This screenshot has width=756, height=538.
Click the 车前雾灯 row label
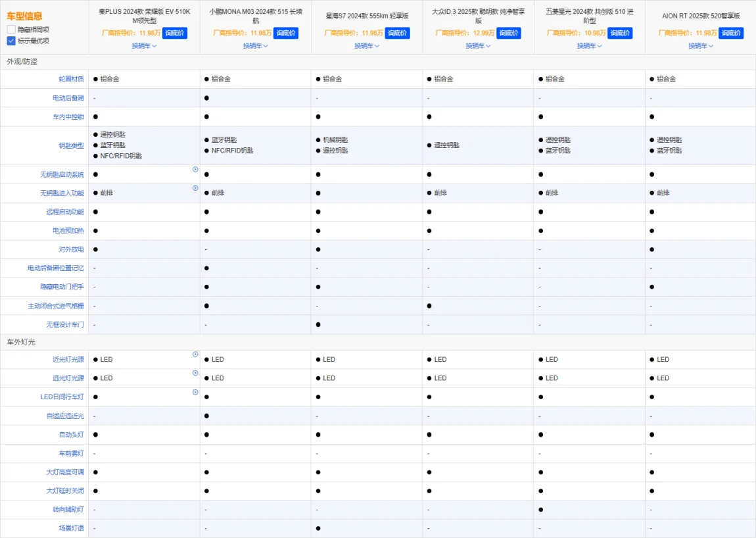[x=72, y=454]
